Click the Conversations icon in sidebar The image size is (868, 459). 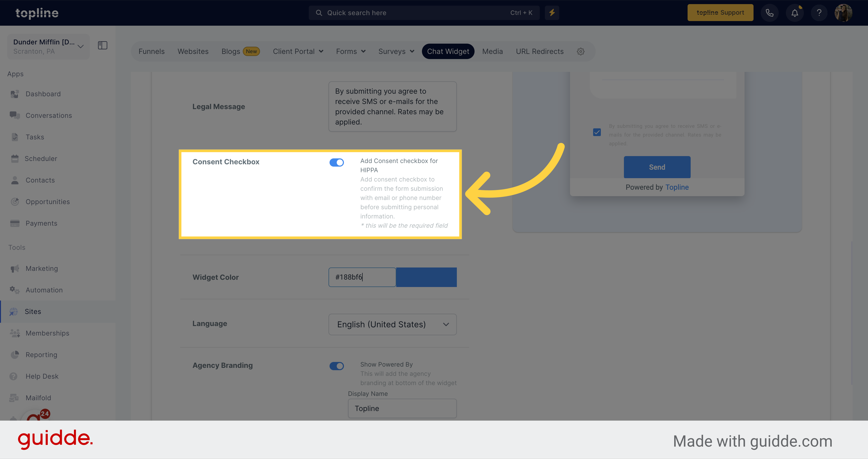click(15, 116)
